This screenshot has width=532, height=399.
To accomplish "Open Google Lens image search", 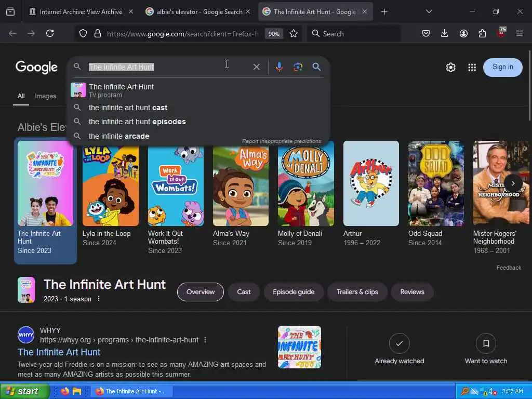I will tap(298, 67).
